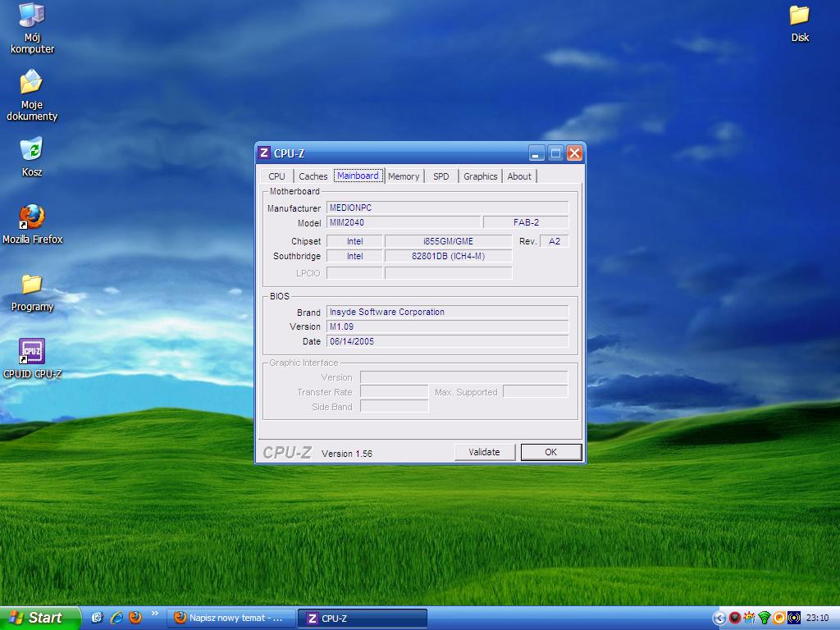
Task: Open the Mój komputer desktop icon
Action: pyautogui.click(x=32, y=28)
